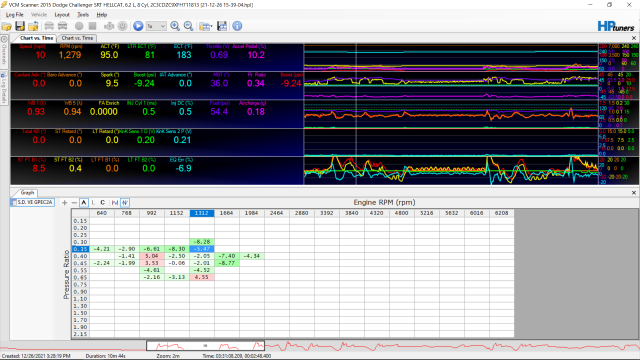This screenshot has width=640, height=360.
Task: Switch to the second Chart vs. Time tab
Action: click(x=77, y=38)
